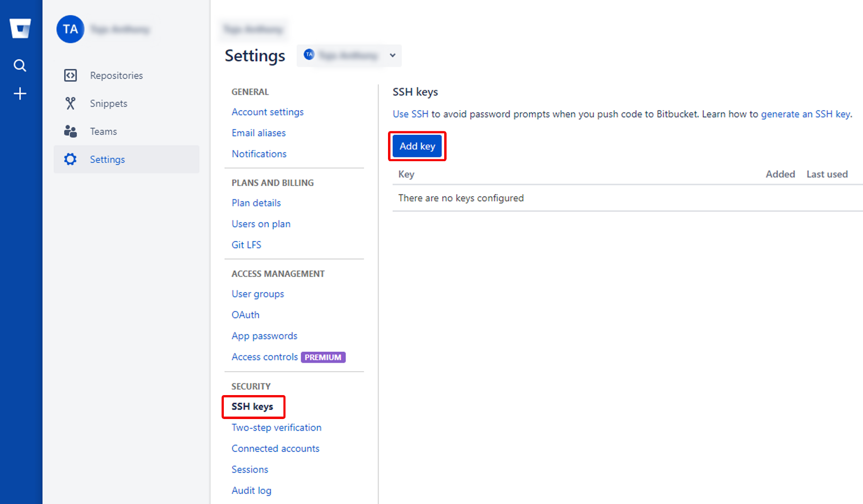Open Two-step verification settings
Screen dimensions: 863x504
click(x=276, y=428)
